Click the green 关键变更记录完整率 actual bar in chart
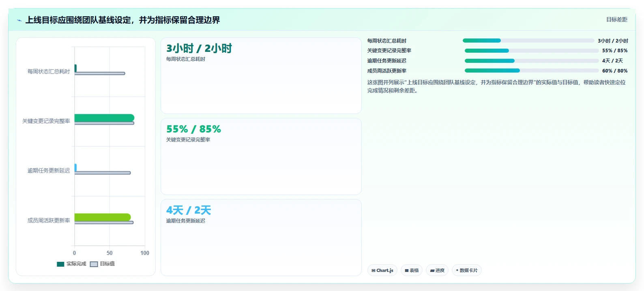The height and width of the screenshot is (291, 644). tap(104, 118)
